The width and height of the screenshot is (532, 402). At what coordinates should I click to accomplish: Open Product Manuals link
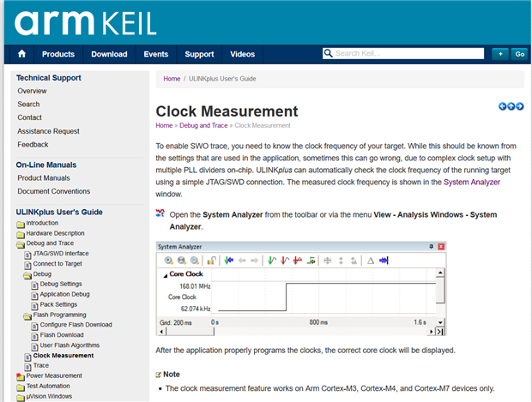tap(44, 178)
